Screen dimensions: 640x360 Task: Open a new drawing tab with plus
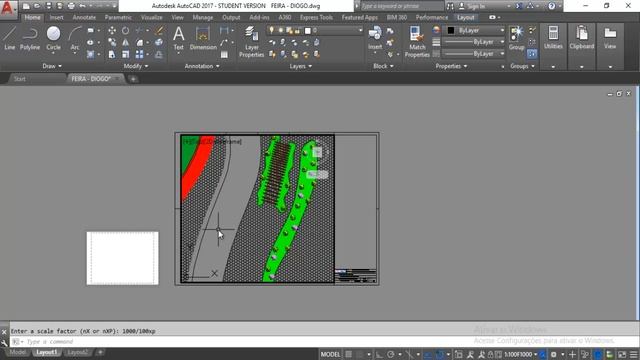point(133,79)
